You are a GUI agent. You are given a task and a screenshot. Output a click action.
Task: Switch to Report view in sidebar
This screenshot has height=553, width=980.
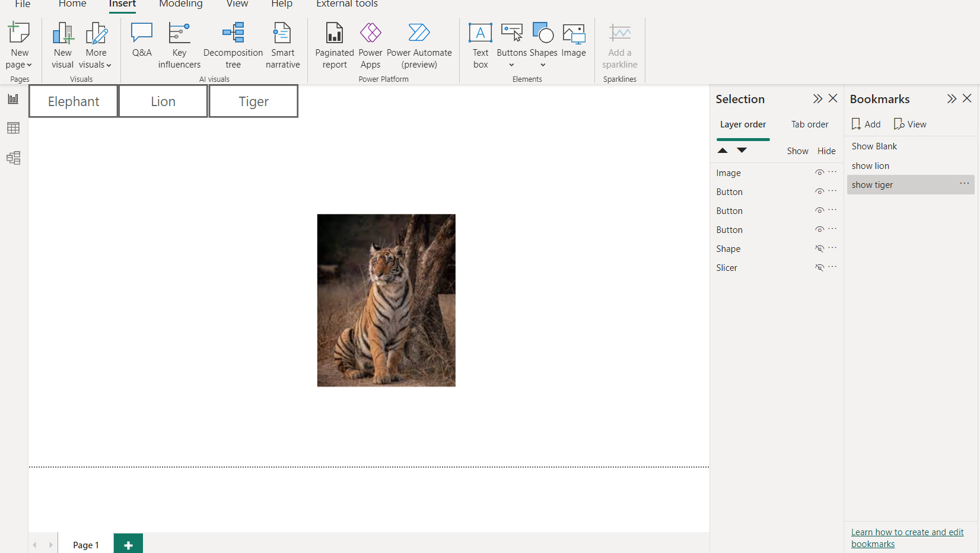point(13,99)
